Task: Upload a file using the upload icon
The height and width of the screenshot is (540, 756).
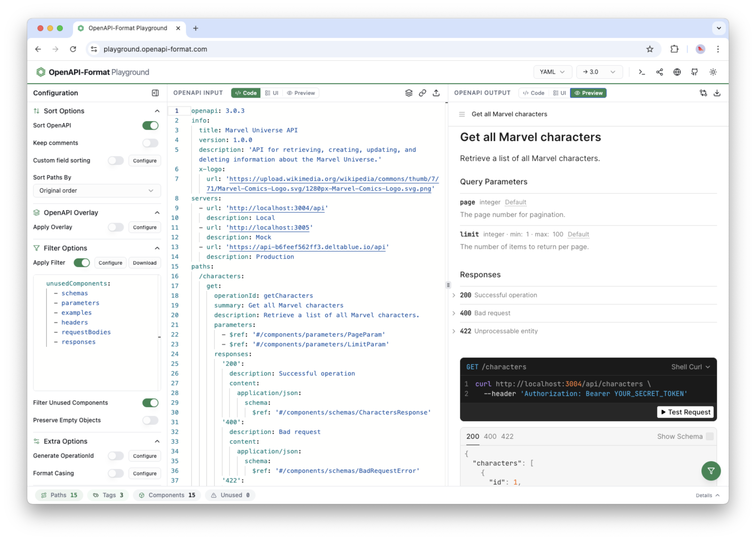Action: 436,93
